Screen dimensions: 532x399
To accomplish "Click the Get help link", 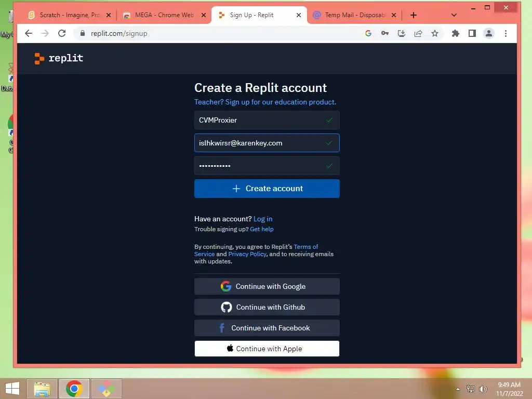I will coord(262,229).
